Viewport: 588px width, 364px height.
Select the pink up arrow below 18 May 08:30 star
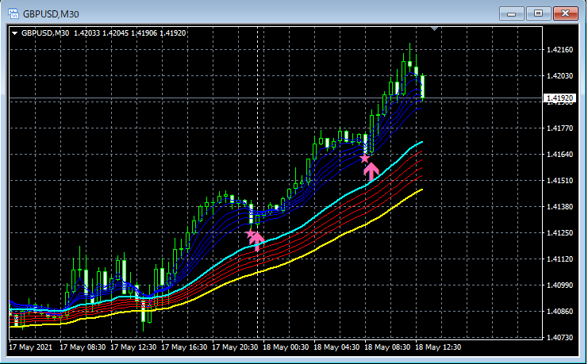(x=371, y=172)
